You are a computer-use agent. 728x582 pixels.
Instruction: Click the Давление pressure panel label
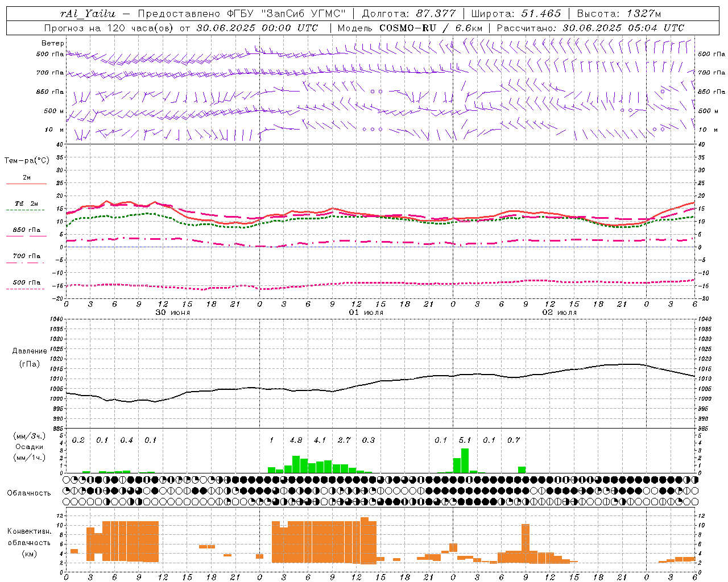tap(30, 351)
